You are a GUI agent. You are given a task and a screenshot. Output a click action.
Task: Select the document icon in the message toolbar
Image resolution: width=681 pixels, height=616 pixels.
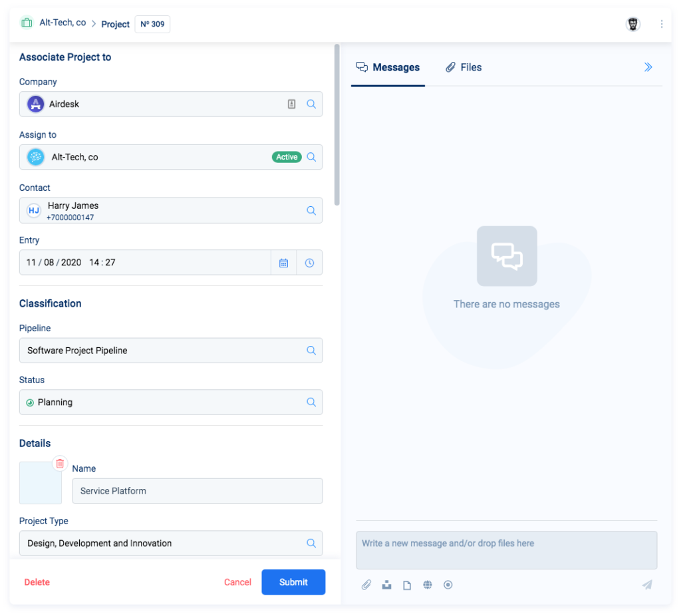coord(407,585)
